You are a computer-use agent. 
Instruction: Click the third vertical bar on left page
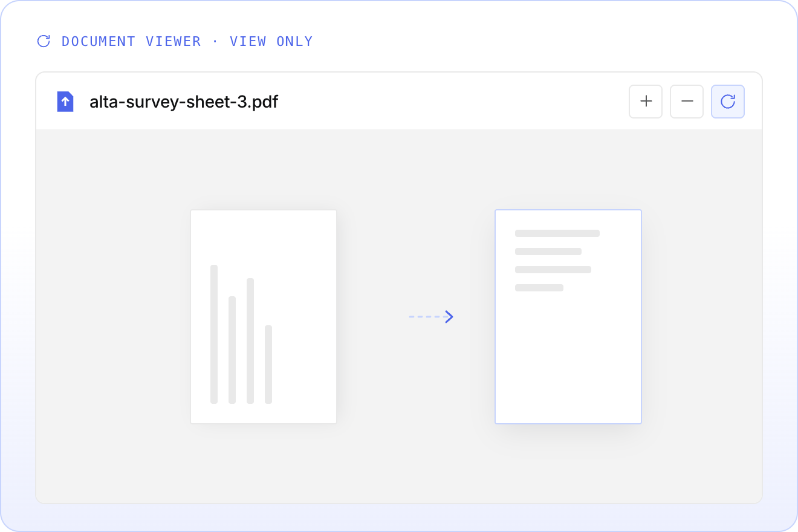pyautogui.click(x=250, y=340)
